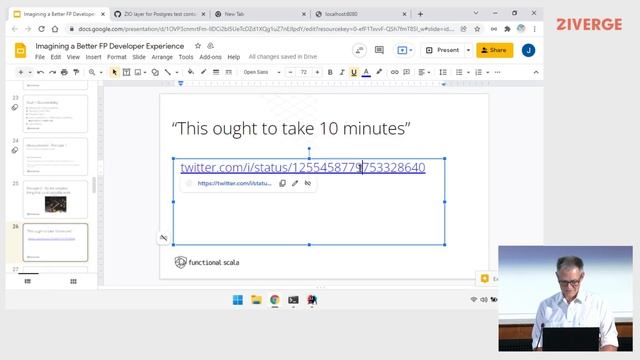Screen dimensions: 640x360
Task: Edit link with the pencil icon in popup
Action: pyautogui.click(x=295, y=183)
